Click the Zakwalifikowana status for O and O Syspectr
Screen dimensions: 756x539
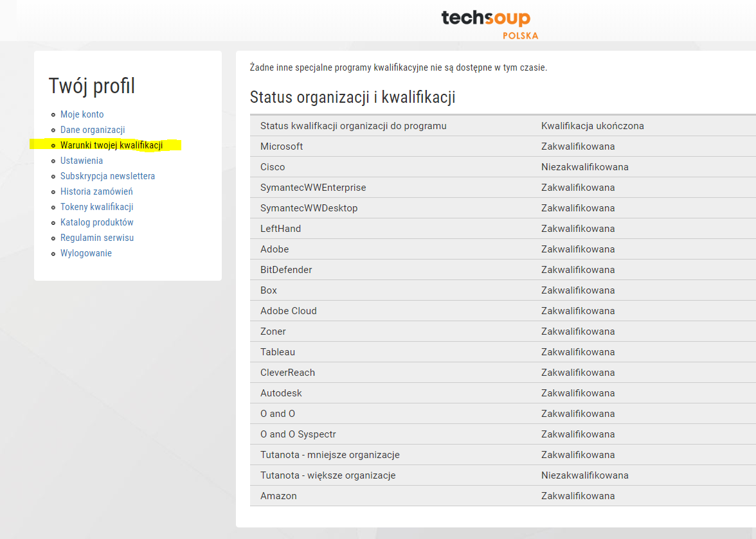coord(578,434)
